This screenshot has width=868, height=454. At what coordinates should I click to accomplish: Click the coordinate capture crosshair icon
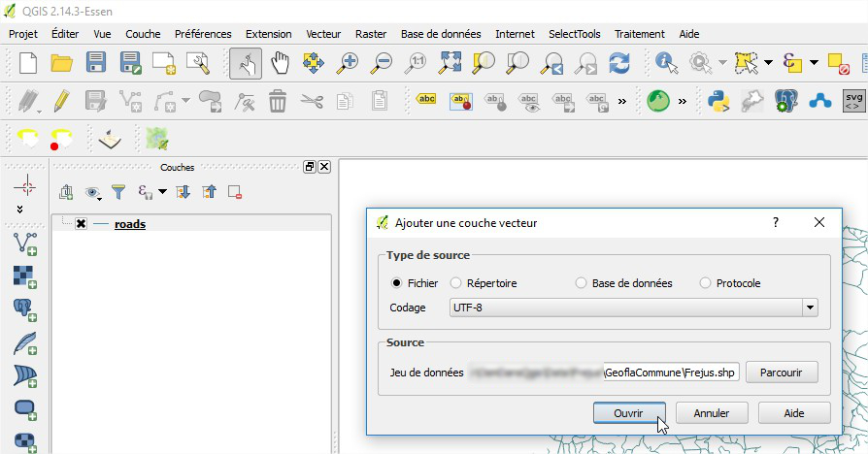click(25, 187)
